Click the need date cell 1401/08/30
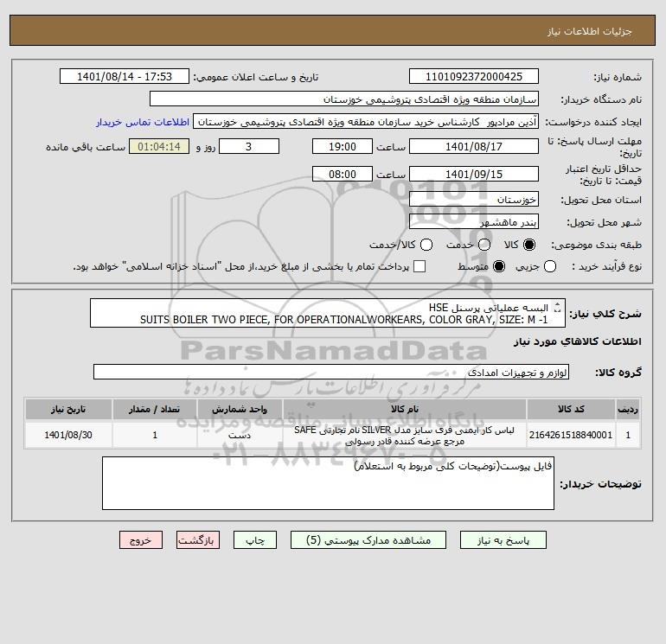This screenshot has height=644, width=666. 68,435
